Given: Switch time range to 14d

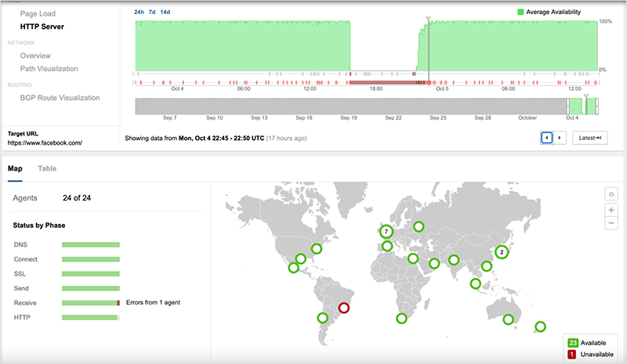Looking at the screenshot, I should click(x=165, y=12).
